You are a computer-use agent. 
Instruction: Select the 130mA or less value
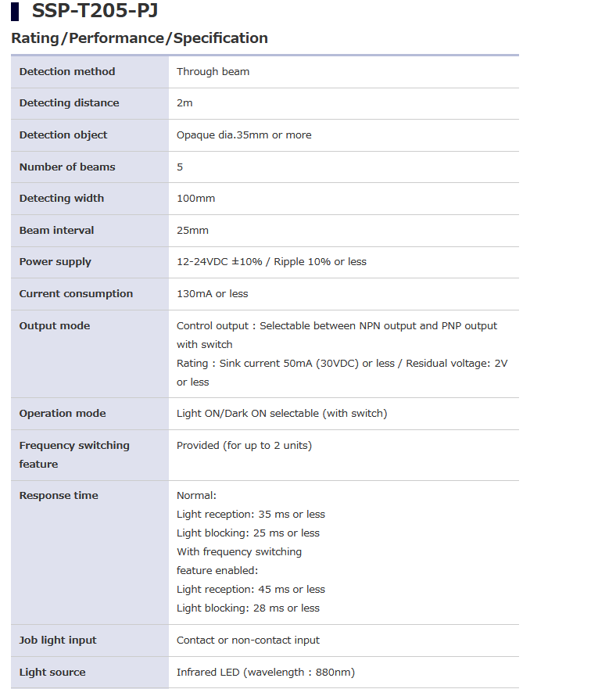pos(213,294)
